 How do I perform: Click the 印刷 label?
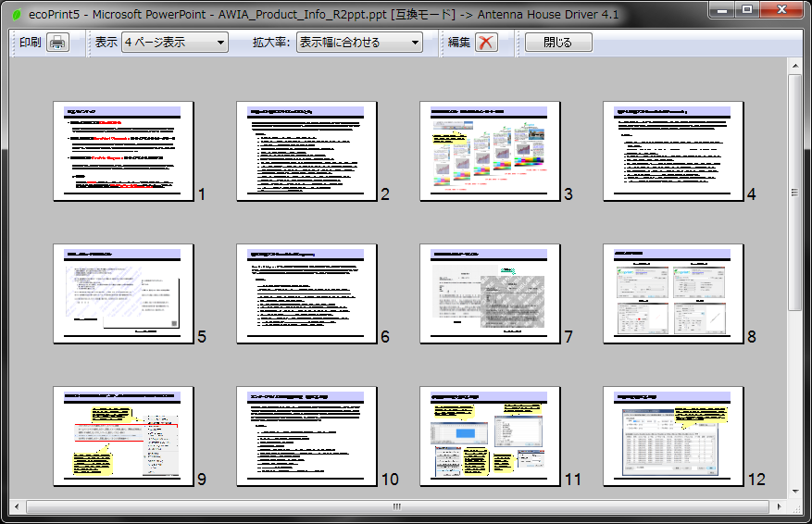tap(30, 43)
